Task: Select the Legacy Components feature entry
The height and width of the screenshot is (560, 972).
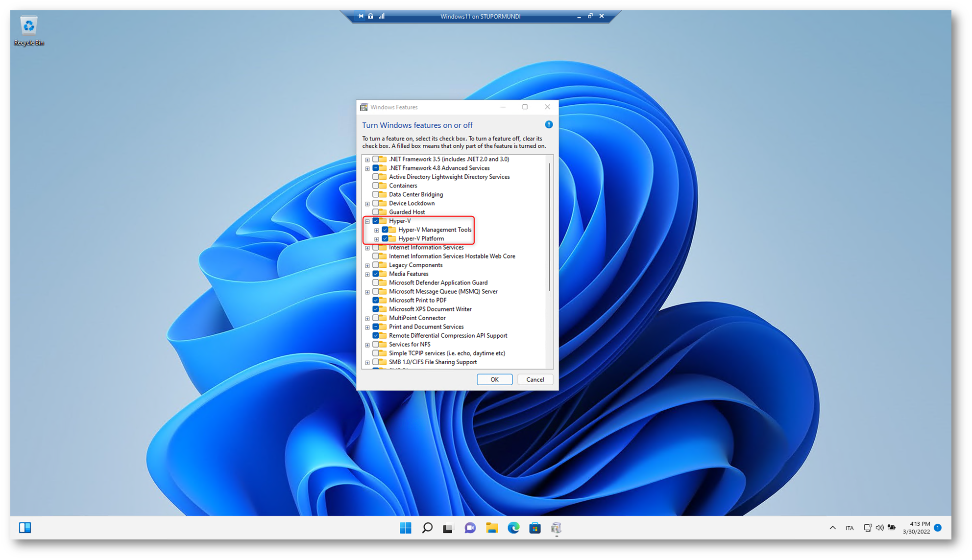Action: (x=415, y=265)
